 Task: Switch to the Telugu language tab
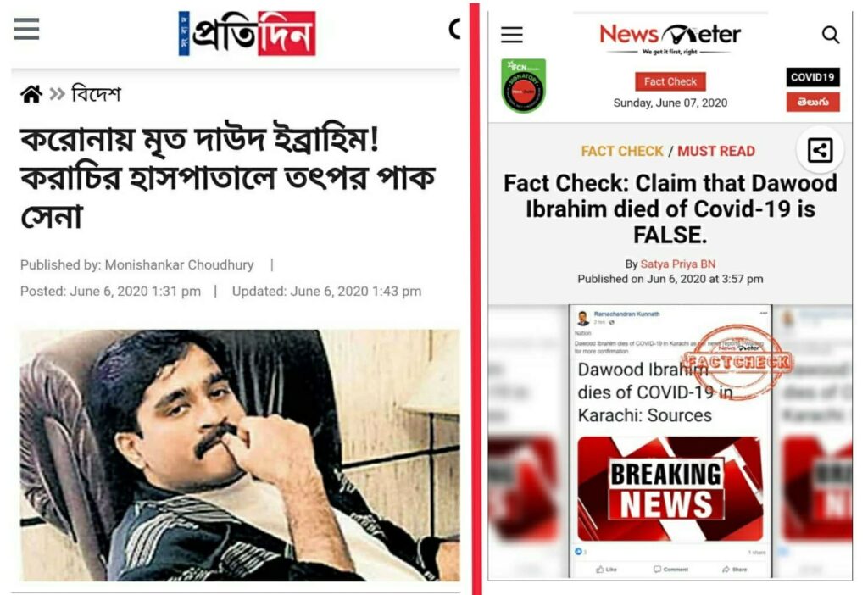813,102
